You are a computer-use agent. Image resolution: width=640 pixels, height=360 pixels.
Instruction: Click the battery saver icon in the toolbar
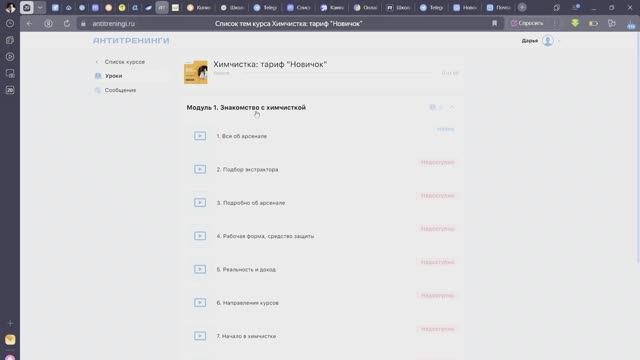click(x=593, y=24)
